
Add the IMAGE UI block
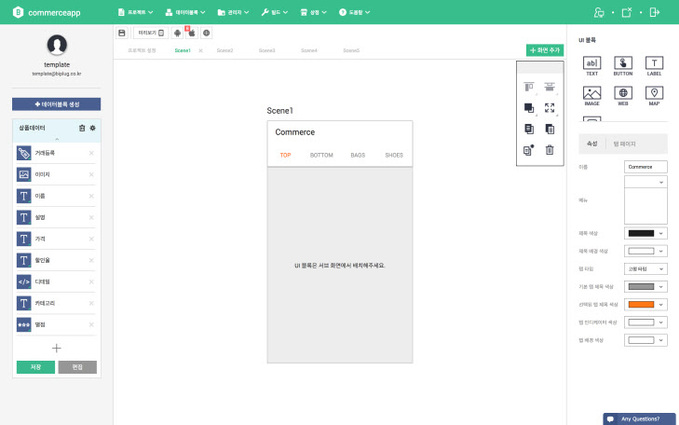coord(592,96)
